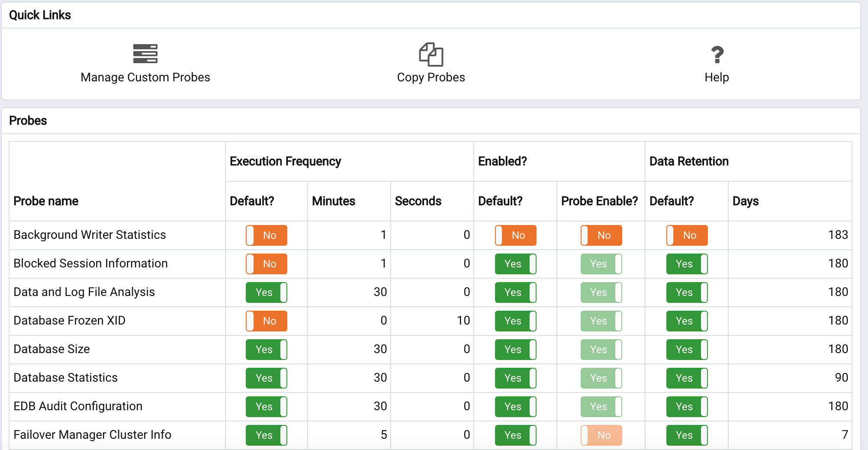Click the Probes panel title
The image size is (868, 450).
click(28, 121)
